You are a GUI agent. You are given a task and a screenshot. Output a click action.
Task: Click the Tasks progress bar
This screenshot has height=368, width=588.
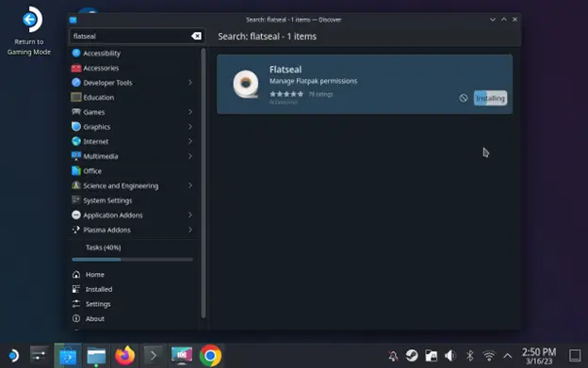[132, 259]
